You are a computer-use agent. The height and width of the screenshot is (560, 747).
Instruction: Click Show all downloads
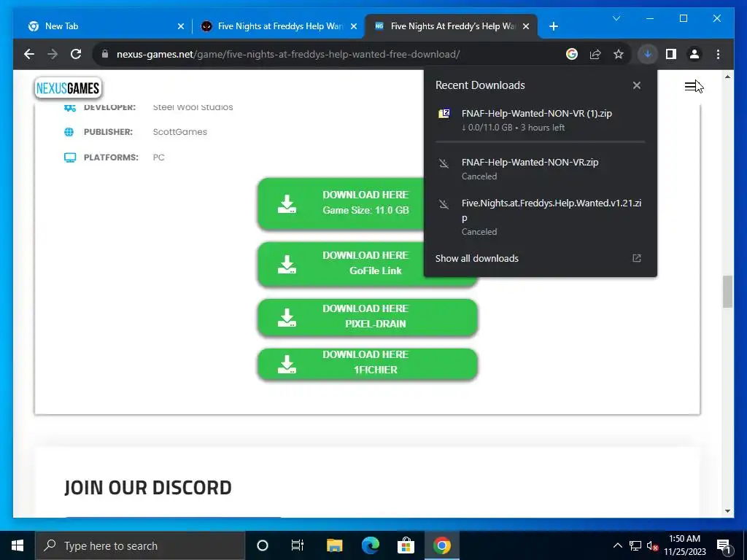click(477, 259)
